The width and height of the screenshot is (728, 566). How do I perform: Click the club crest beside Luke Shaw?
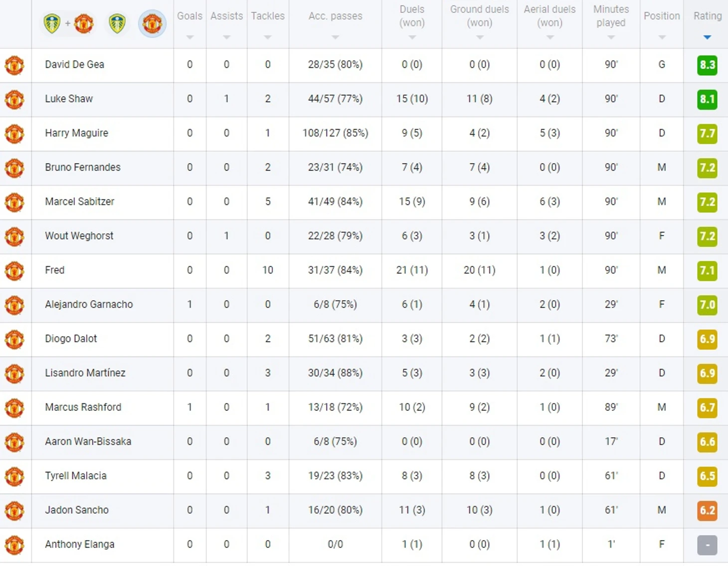[14, 100]
